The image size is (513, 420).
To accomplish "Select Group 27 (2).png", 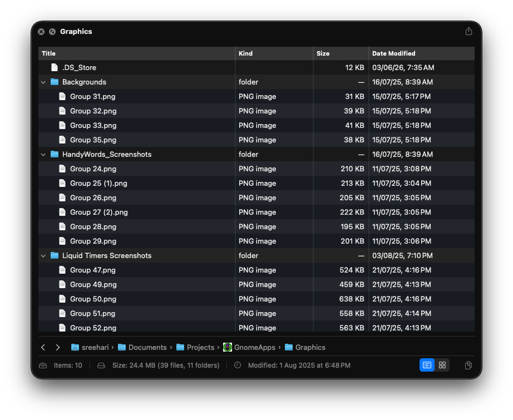I will (256, 212).
